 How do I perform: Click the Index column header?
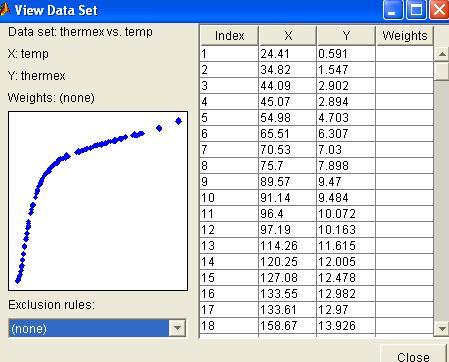click(x=229, y=36)
